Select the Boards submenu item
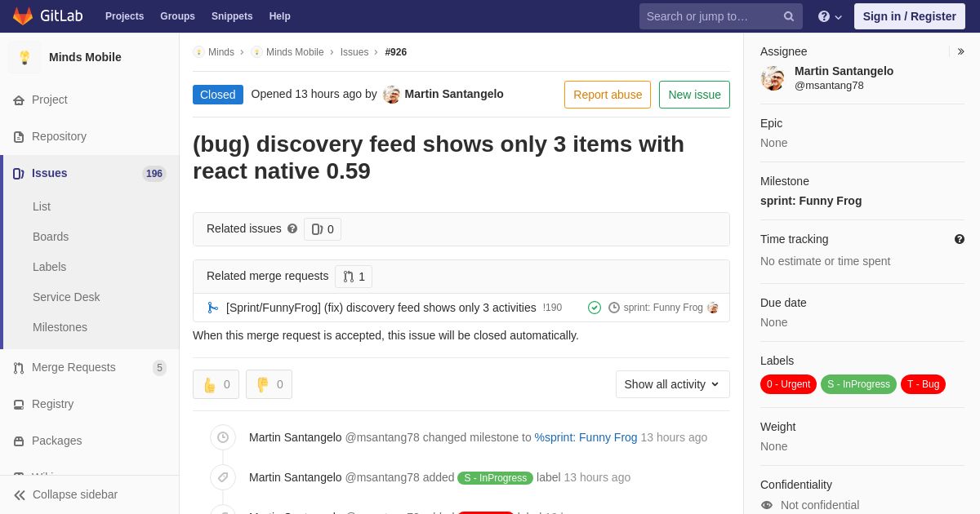 (x=51, y=237)
